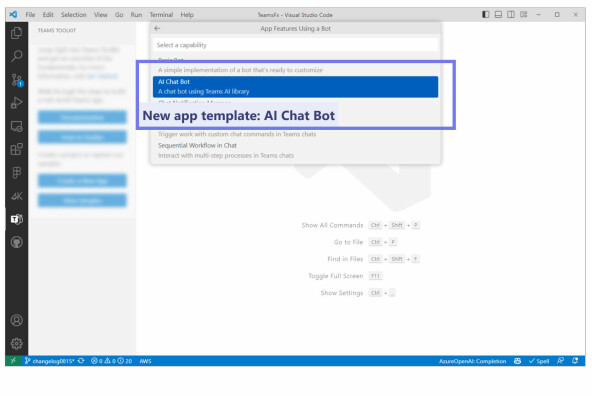The height and width of the screenshot is (396, 592).
Task: Toggle secondary side bar layout icon
Action: click(x=511, y=14)
